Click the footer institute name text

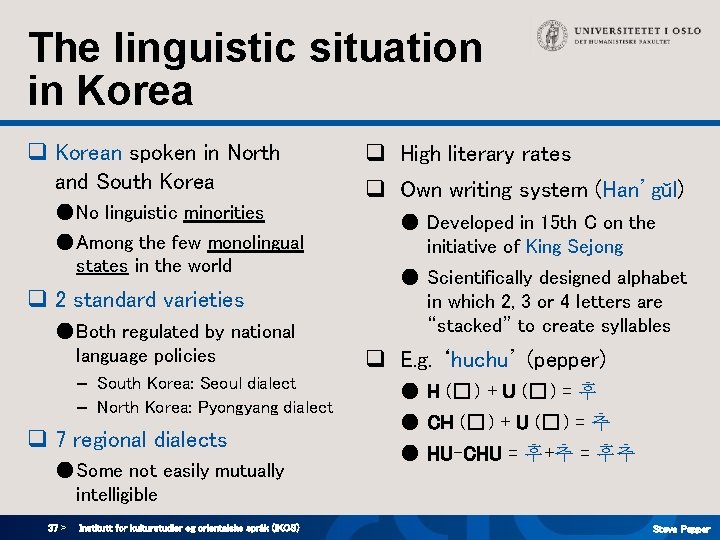189,528
